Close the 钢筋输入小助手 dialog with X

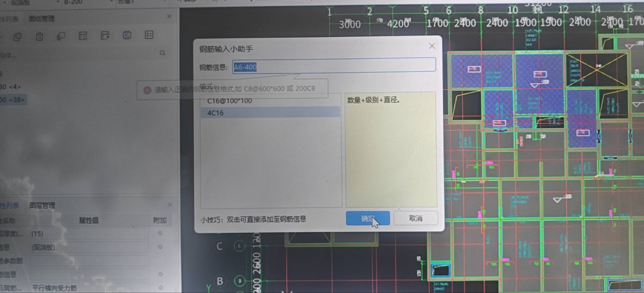click(x=432, y=46)
